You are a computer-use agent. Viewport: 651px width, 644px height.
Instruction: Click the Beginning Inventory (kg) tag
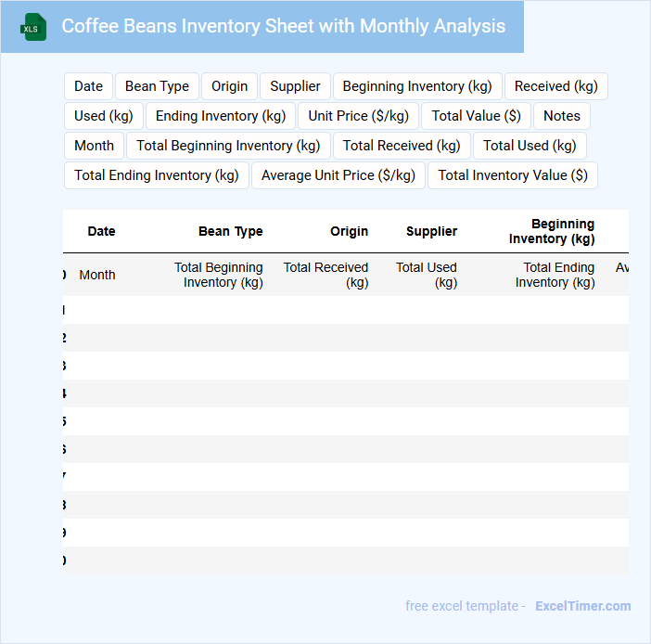pos(417,86)
